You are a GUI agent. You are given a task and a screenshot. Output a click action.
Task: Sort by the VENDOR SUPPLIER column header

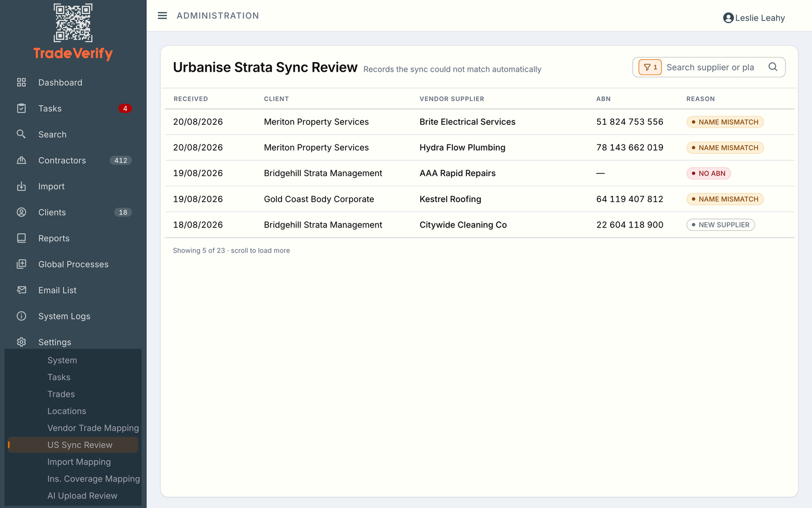click(452, 99)
